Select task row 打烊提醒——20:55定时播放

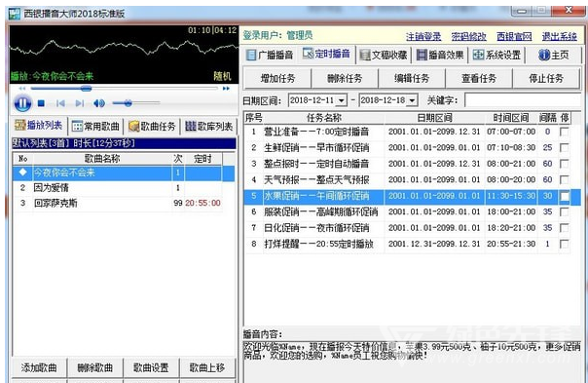tap(407, 244)
